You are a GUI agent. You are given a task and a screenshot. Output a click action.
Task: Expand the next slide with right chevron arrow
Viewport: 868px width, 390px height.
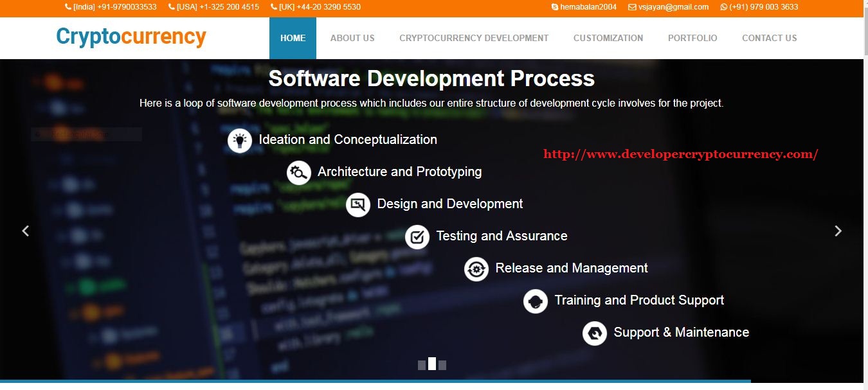838,230
